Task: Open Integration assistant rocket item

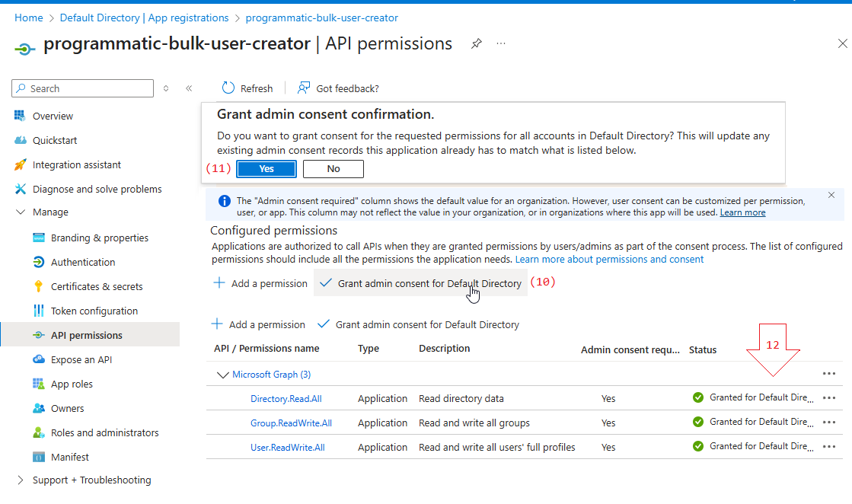Action: tap(76, 164)
